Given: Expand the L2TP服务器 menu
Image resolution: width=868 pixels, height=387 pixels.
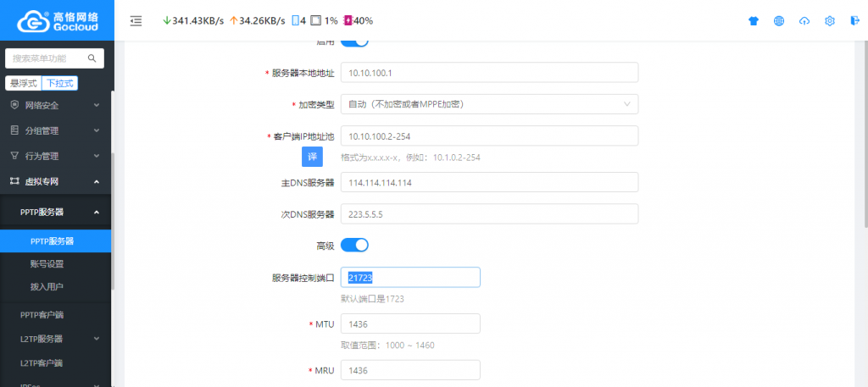Looking at the screenshot, I should coord(55,339).
